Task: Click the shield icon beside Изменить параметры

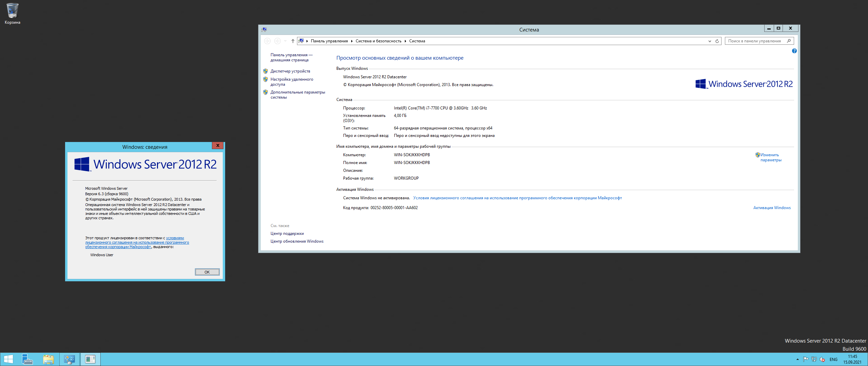Action: pyautogui.click(x=757, y=155)
